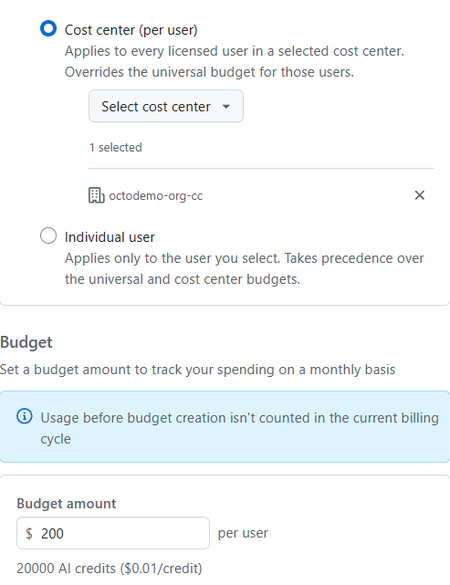
Task: Click the dollar sign in the budget field
Action: pos(29,534)
